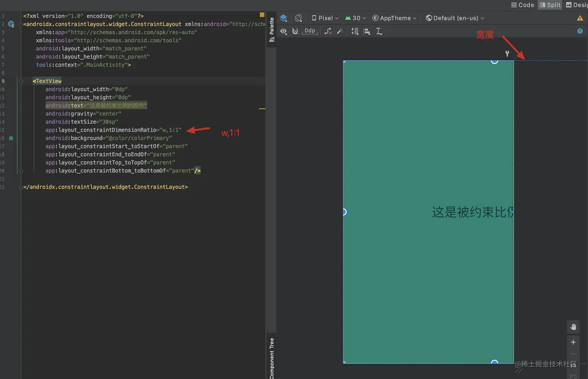Screen dimensions: 588x379
Task: Switch to the Design view
Action: [x=576, y=5]
